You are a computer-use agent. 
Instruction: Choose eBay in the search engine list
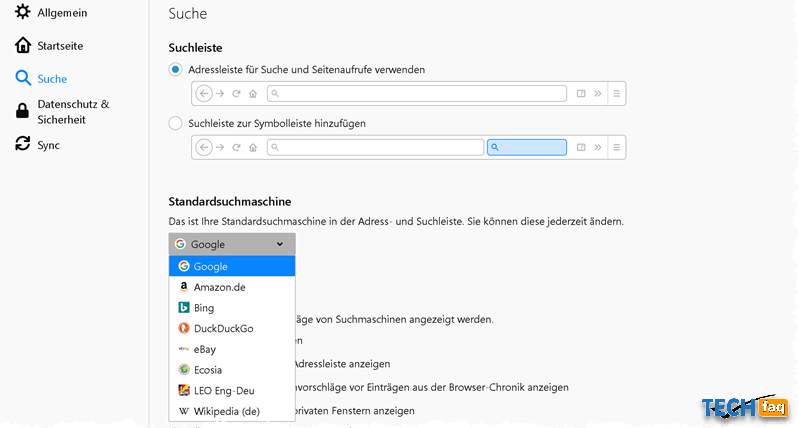pyautogui.click(x=232, y=349)
